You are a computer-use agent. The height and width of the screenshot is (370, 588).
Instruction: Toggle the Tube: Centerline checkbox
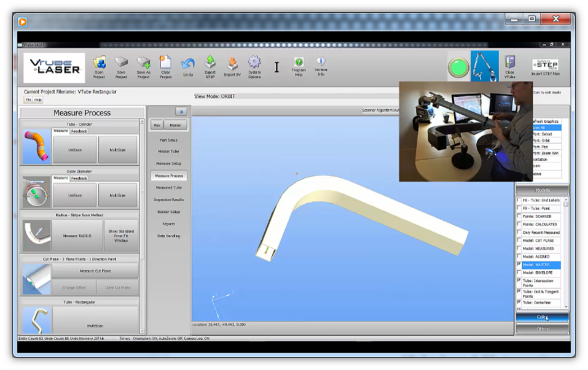(519, 302)
